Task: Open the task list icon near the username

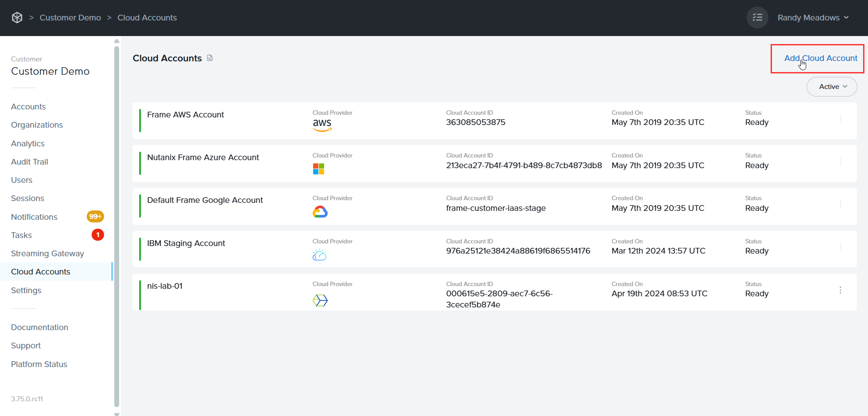Action: click(757, 17)
